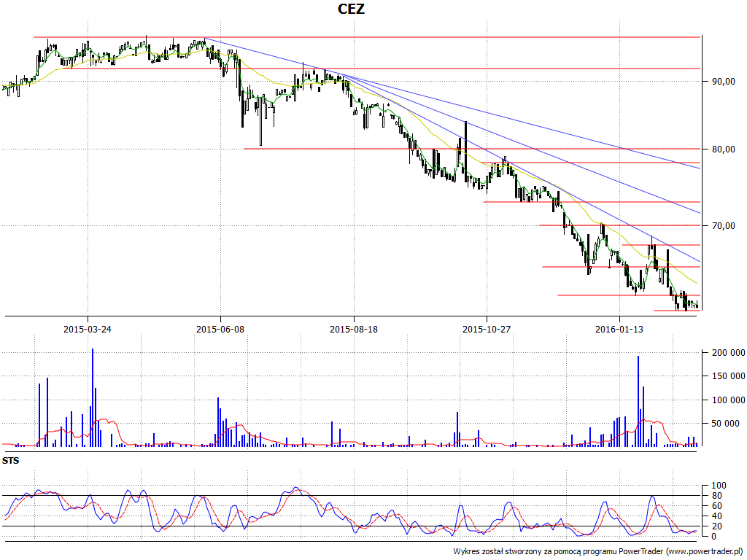Viewport: 747px width, 560px height.
Task: Click the STS indicator label
Action: click(10, 461)
